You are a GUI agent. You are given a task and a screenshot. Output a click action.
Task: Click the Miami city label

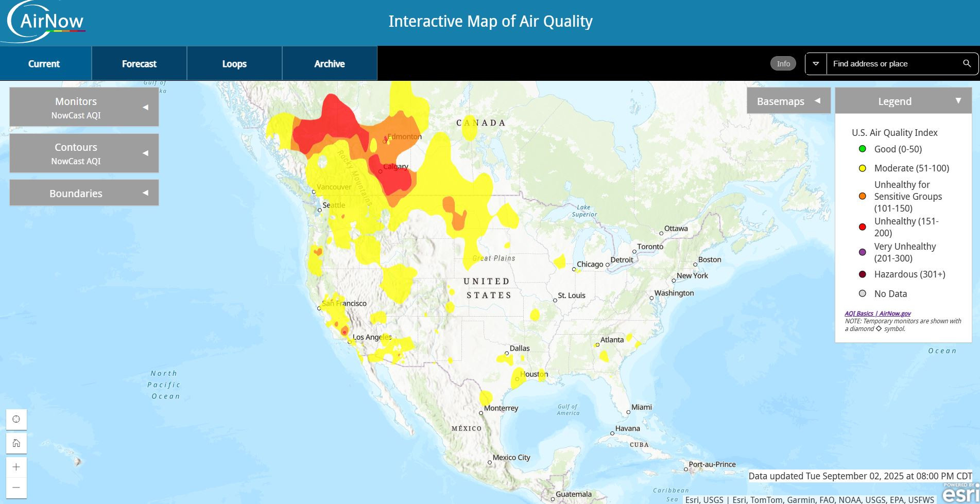tap(642, 407)
